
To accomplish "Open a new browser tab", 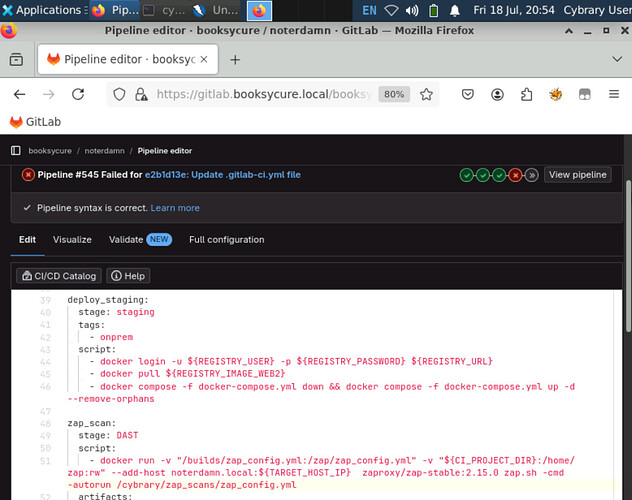I will [235, 60].
